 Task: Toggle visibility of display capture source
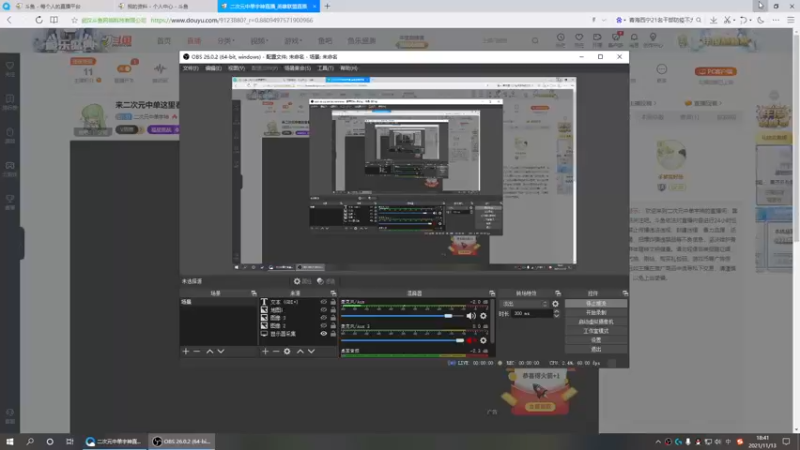pyautogui.click(x=323, y=334)
